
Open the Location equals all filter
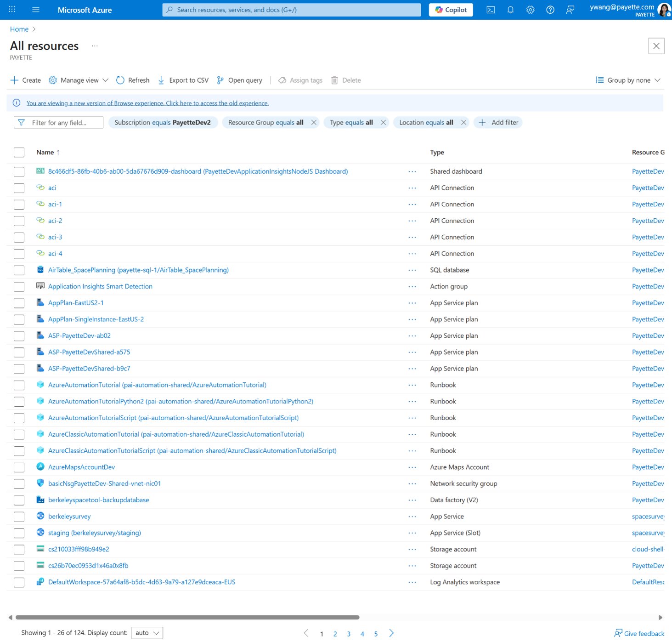(426, 122)
